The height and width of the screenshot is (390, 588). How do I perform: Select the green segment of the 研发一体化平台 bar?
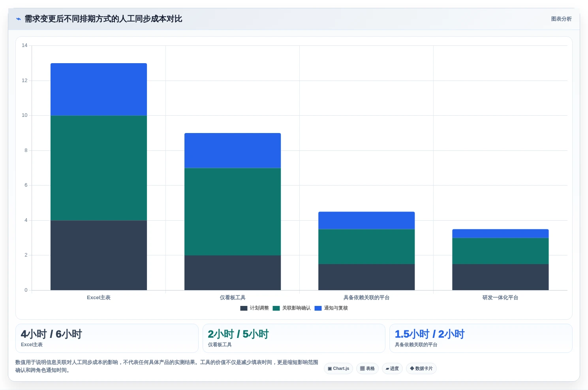(x=500, y=251)
